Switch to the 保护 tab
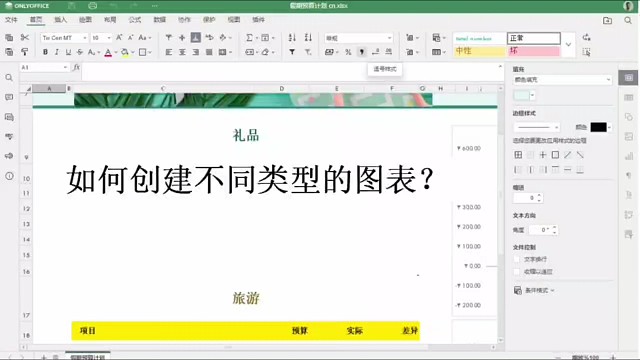The image size is (640, 360). [x=209, y=20]
